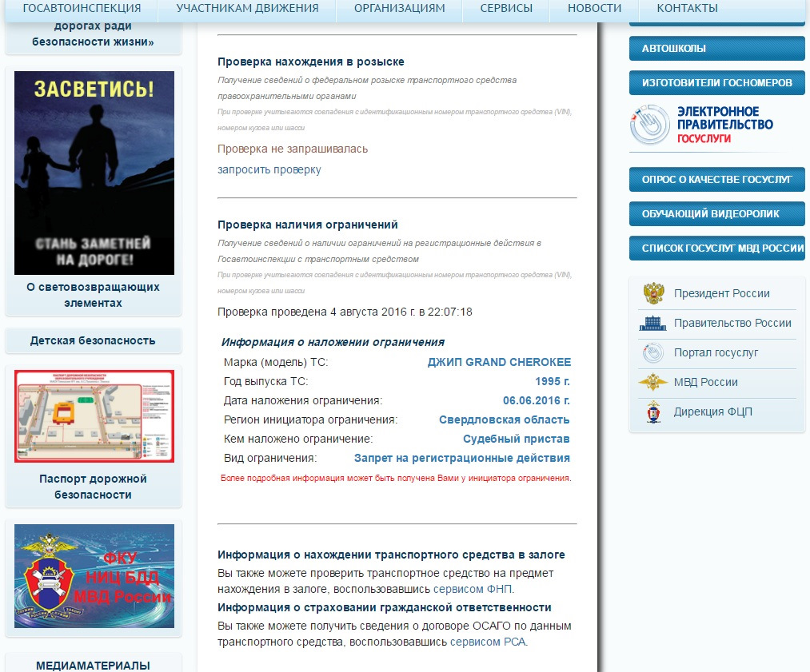
Task: Click the Электронное правительство Госуслуги logo icon
Action: [650, 125]
